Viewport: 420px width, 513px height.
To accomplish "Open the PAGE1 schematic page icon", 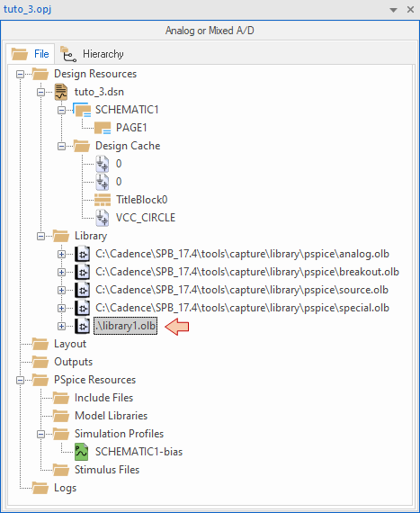I will coord(103,128).
